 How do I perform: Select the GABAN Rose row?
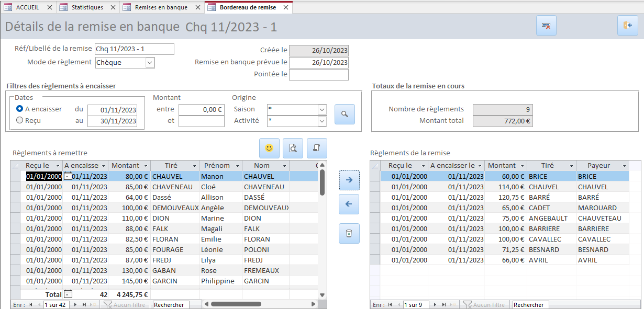tap(164, 270)
